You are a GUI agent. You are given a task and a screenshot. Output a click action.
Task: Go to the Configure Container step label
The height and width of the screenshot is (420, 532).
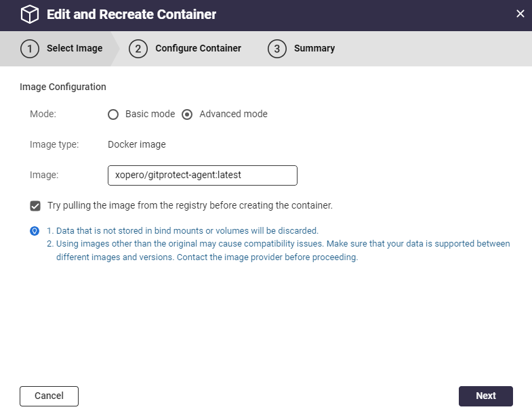click(x=198, y=49)
